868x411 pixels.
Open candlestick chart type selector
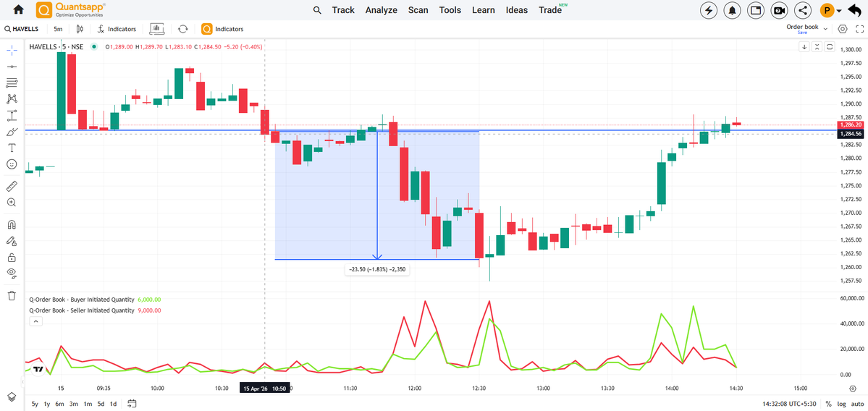(80, 29)
